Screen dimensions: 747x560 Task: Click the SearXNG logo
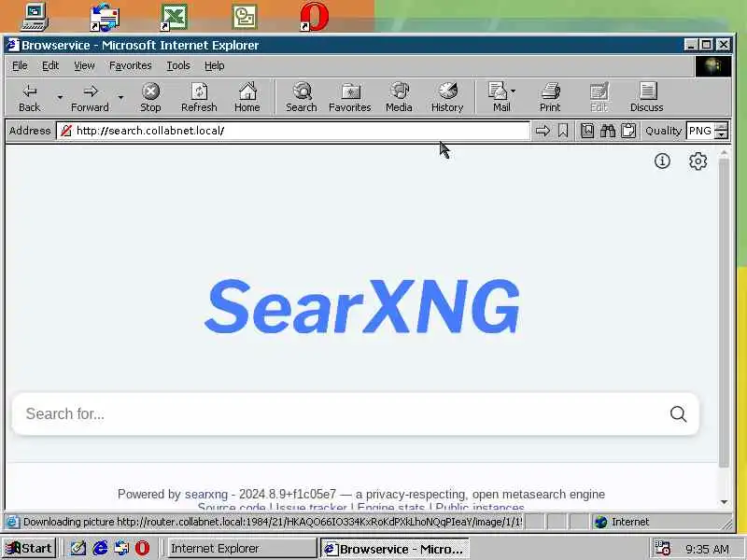pyautogui.click(x=362, y=307)
